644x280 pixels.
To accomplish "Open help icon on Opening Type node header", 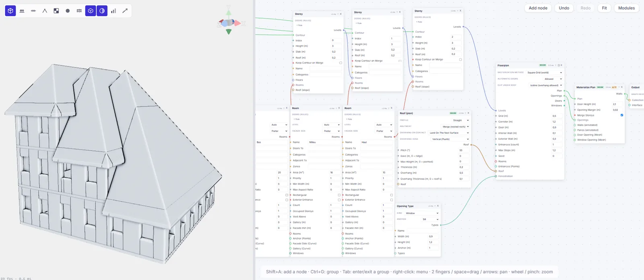I will pyautogui.click(x=435, y=206).
